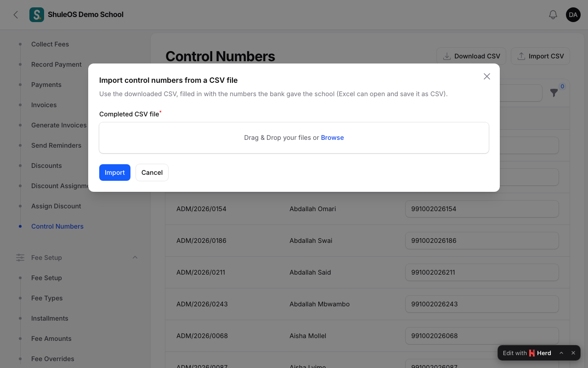
Task: Click the Download CSV button
Action: (471, 56)
